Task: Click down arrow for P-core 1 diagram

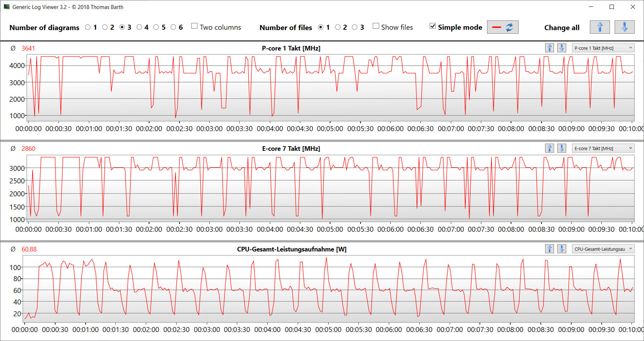Action: [562, 48]
